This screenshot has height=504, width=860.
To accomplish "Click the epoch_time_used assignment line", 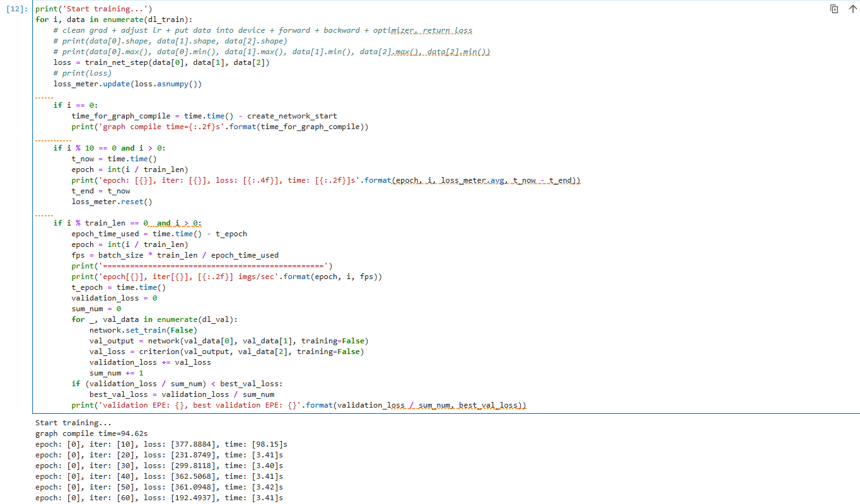I will coord(160,234).
